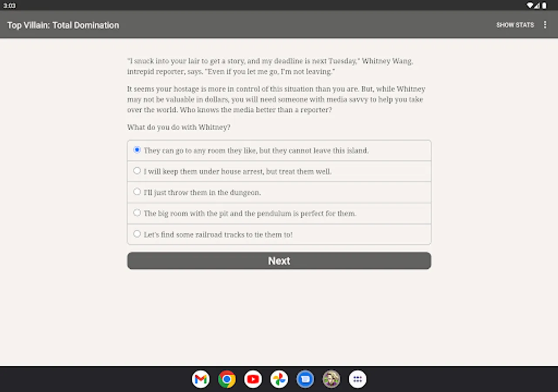Pick the pit and pendulum room radio
The height and width of the screenshot is (392, 558).
point(137,213)
